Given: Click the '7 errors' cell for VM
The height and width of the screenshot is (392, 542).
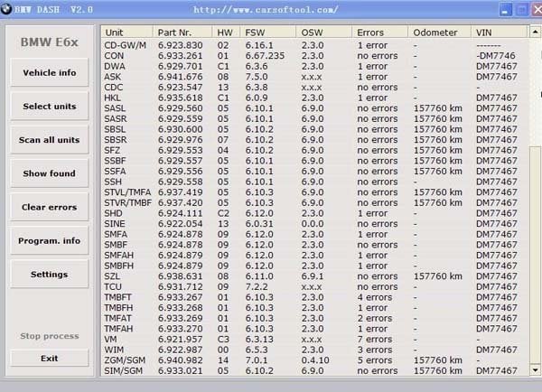Looking at the screenshot, I should (x=375, y=339).
